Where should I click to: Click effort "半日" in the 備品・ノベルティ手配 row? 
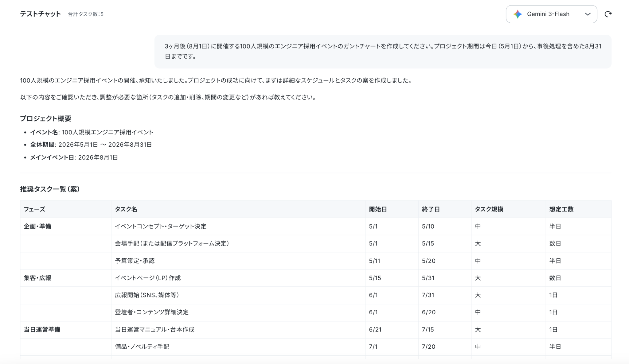555,347
